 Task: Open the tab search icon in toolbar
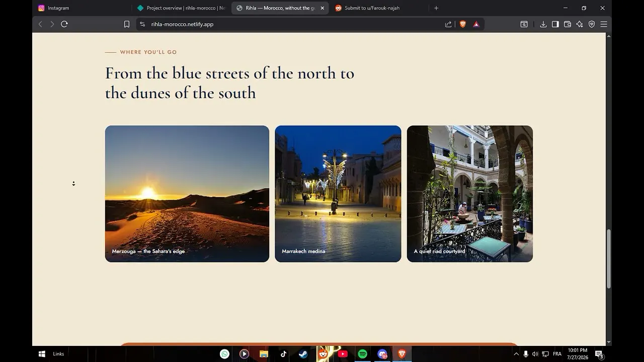click(x=524, y=24)
